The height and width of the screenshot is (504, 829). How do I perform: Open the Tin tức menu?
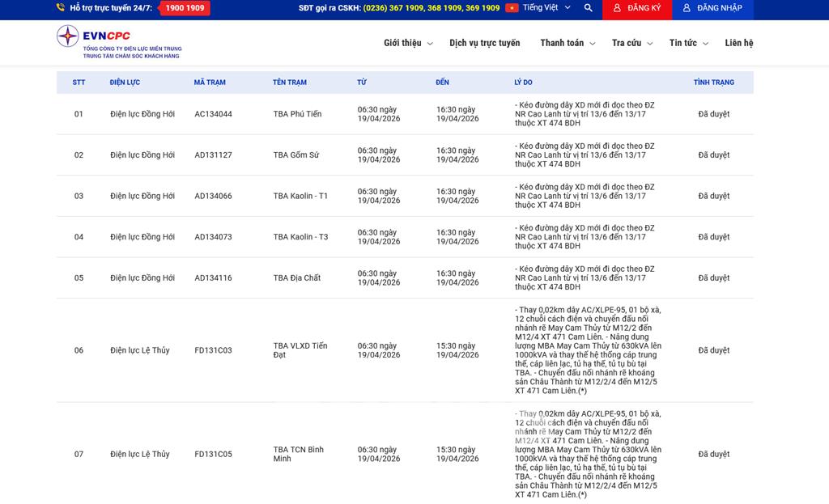click(x=688, y=43)
